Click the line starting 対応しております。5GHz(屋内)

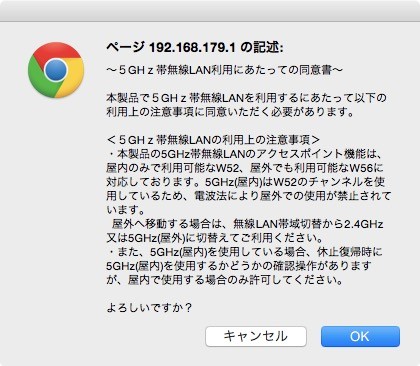(246, 182)
